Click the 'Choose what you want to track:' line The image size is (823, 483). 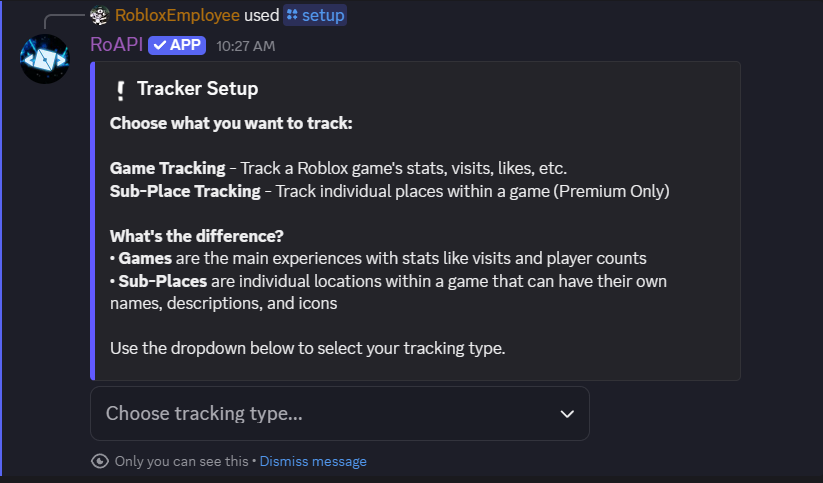[231, 124]
